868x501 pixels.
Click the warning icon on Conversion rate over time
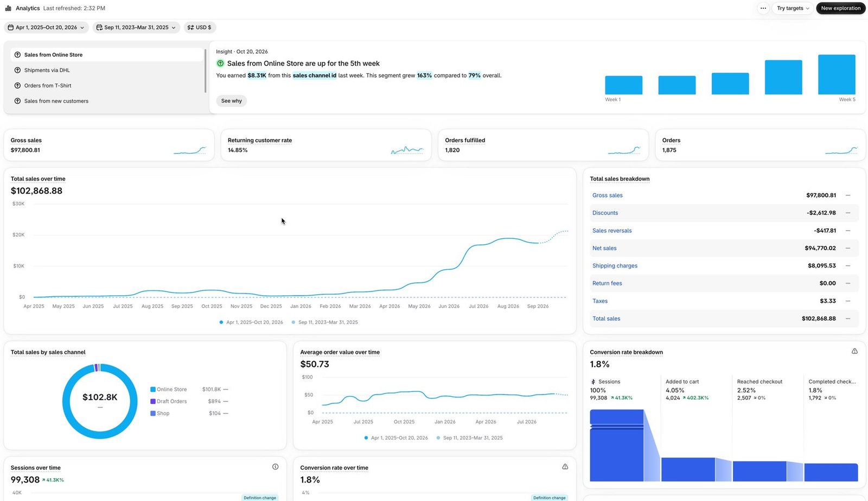[565, 467]
